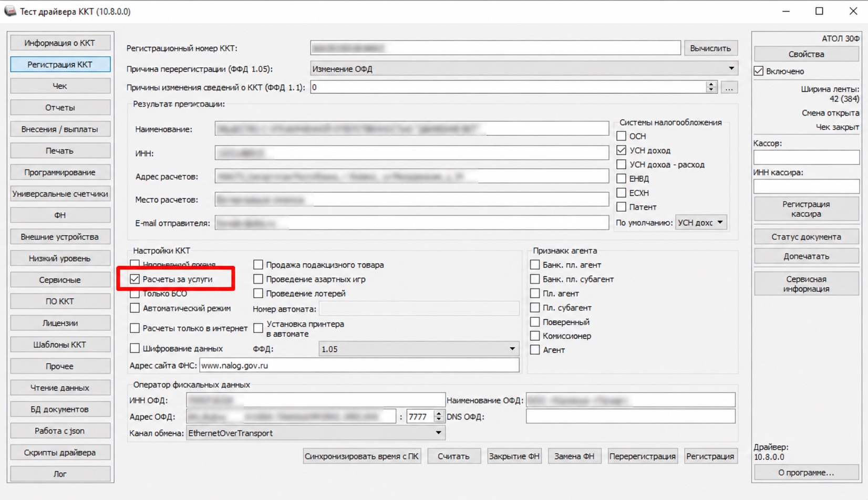
Task: Open the БД документов section
Action: point(60,409)
